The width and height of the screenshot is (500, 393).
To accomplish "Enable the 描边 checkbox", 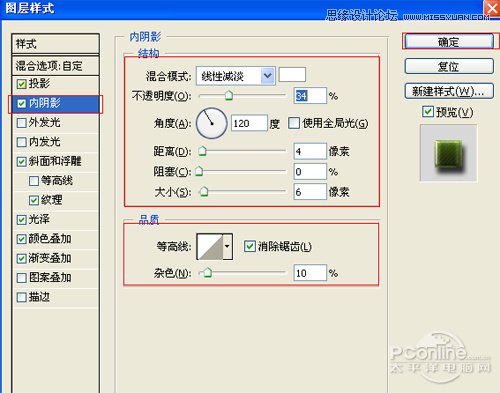I will (x=22, y=297).
